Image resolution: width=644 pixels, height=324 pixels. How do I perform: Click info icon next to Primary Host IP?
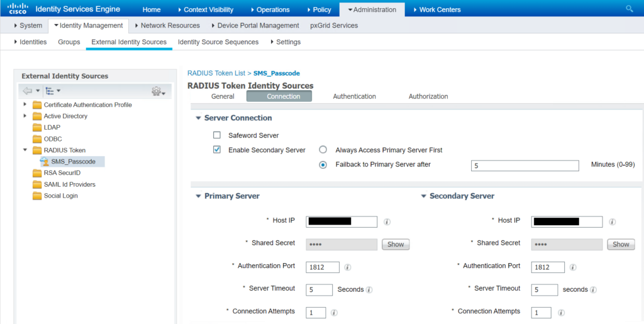tap(387, 221)
